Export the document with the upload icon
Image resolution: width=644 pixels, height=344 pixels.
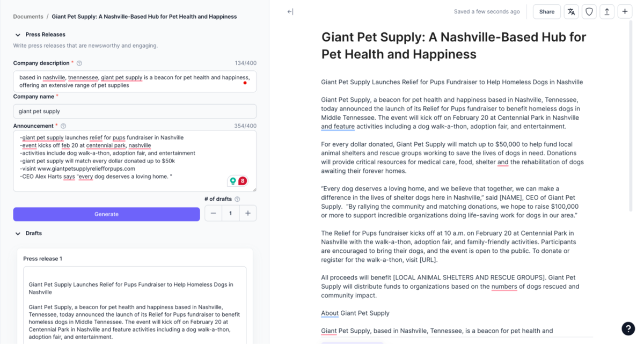[x=606, y=11]
